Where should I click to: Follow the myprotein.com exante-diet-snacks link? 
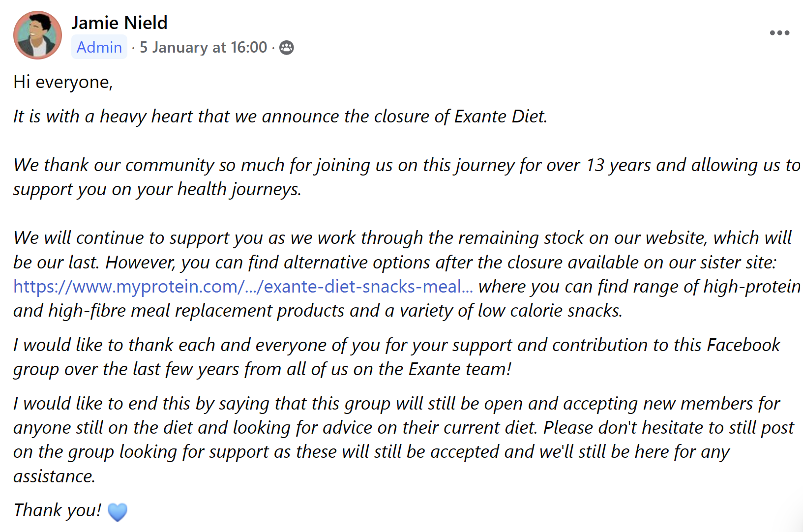(243, 286)
